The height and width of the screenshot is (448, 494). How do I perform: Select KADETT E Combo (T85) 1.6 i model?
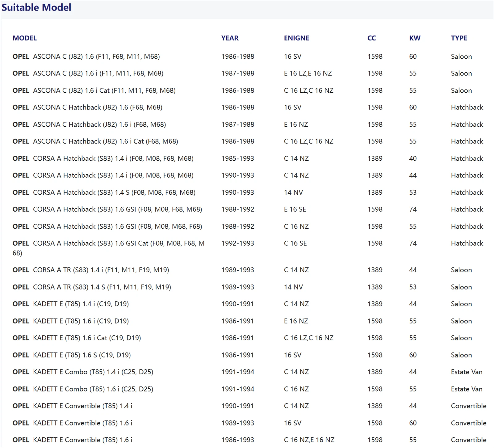[83, 389]
